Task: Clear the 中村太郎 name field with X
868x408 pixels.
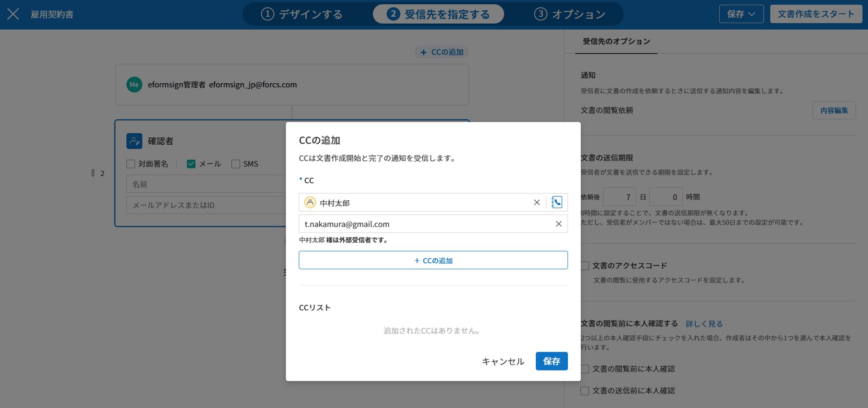Action: click(537, 202)
